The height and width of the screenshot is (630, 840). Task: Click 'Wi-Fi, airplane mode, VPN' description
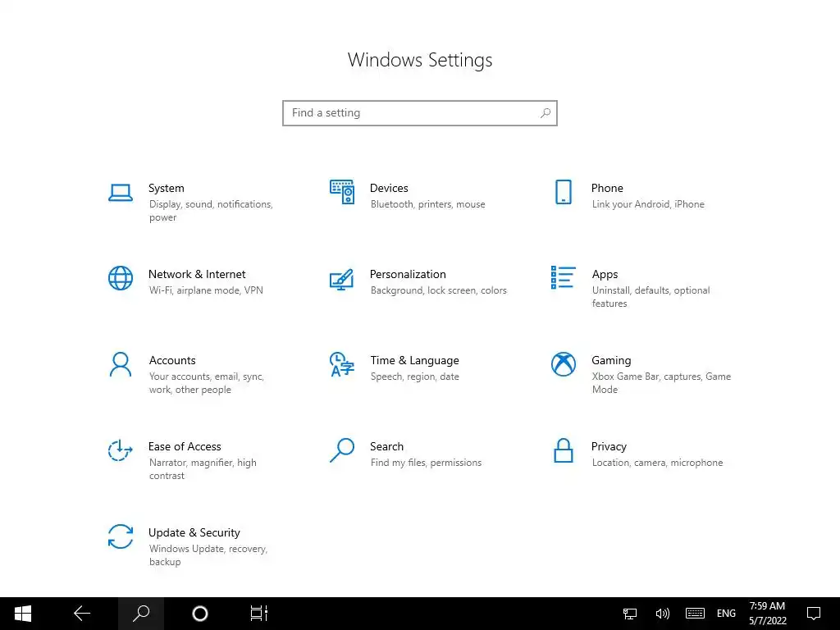(206, 290)
